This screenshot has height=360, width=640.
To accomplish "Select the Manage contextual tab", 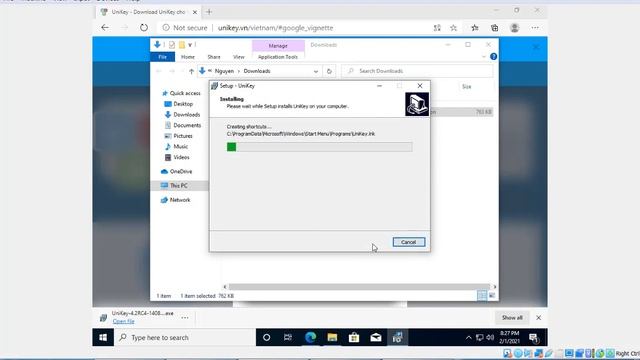I will click(278, 46).
